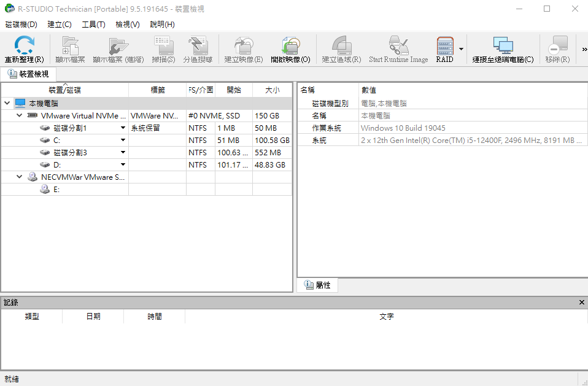Sort by the 標籤 column header

pyautogui.click(x=158, y=90)
